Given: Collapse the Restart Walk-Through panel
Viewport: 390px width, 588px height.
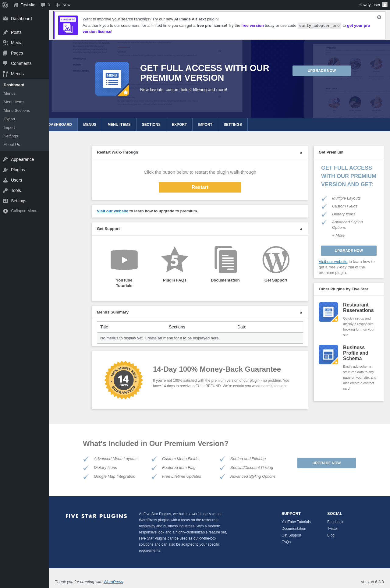Looking at the screenshot, I should [x=301, y=152].
